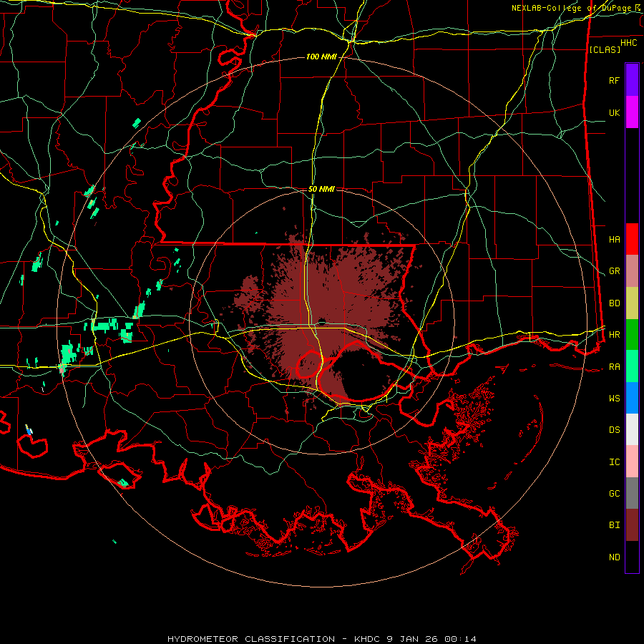This screenshot has width=644, height=644.
Task: Click the BI legend label
Action: click(614, 525)
